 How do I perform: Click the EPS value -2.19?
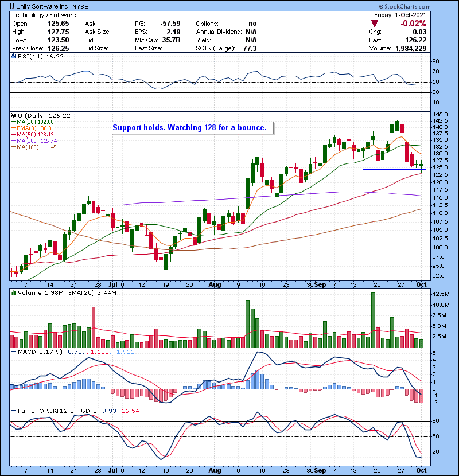173,32
